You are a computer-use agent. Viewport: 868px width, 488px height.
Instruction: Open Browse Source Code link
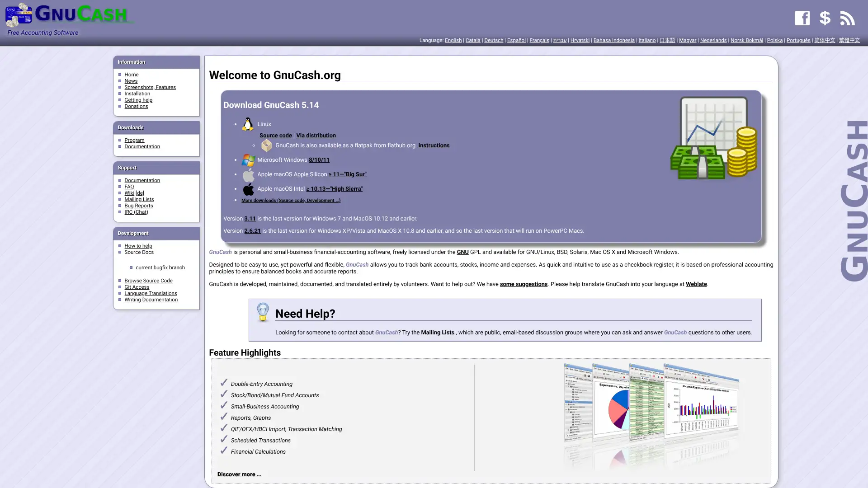pos(148,281)
